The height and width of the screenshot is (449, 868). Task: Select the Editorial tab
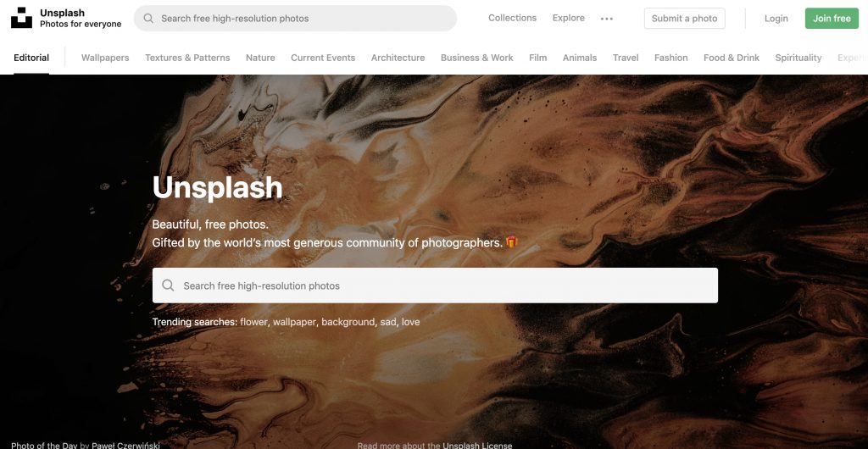tap(31, 58)
